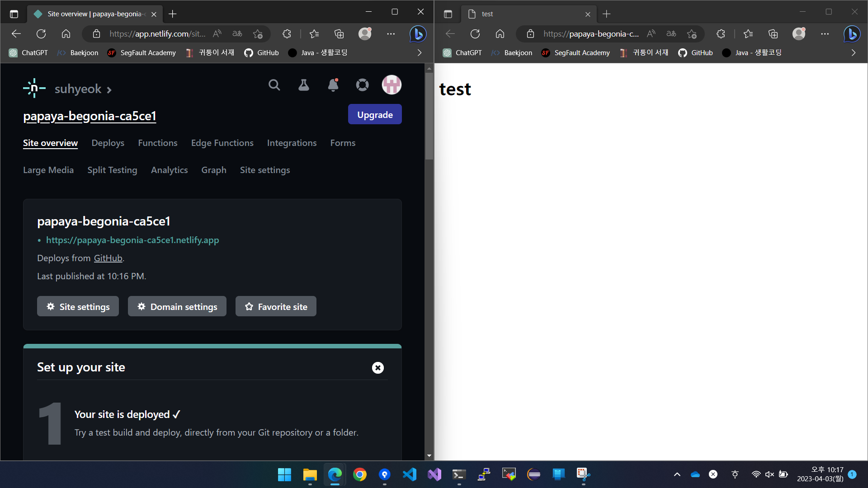Viewport: 868px width, 488px height.
Task: Switch to the Deploys tab
Action: (108, 143)
